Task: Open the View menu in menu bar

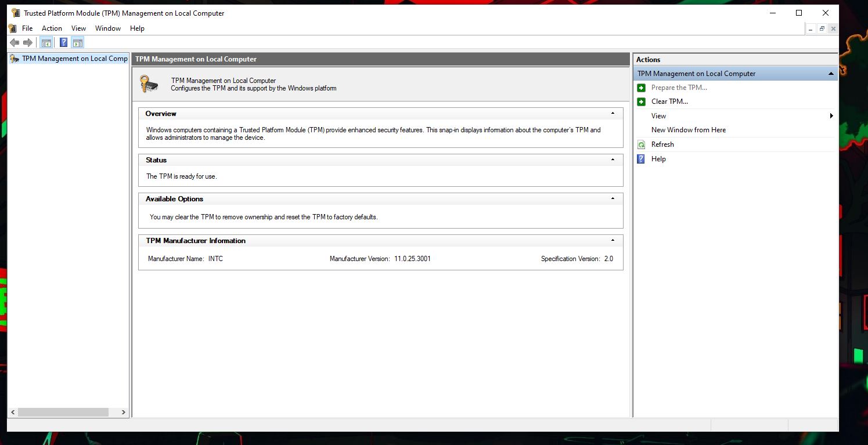Action: 78,28
